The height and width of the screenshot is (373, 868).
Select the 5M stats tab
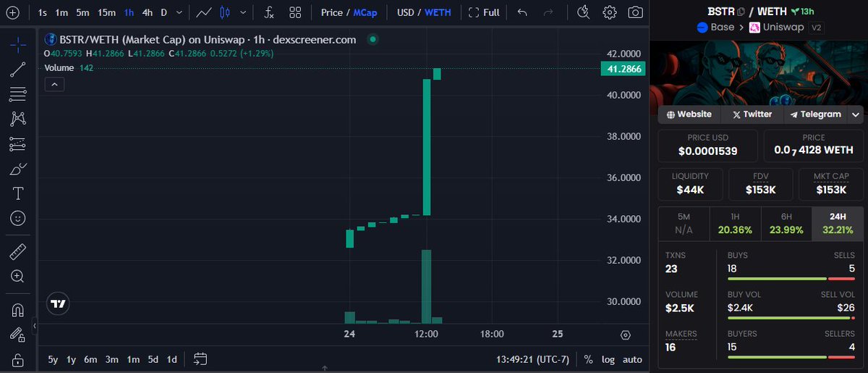[684, 223]
